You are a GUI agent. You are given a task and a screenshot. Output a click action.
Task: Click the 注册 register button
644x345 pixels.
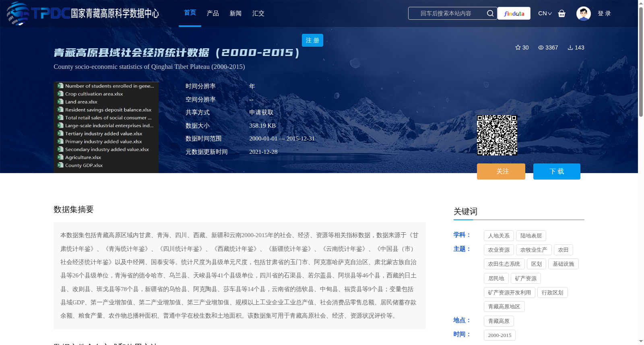click(312, 40)
